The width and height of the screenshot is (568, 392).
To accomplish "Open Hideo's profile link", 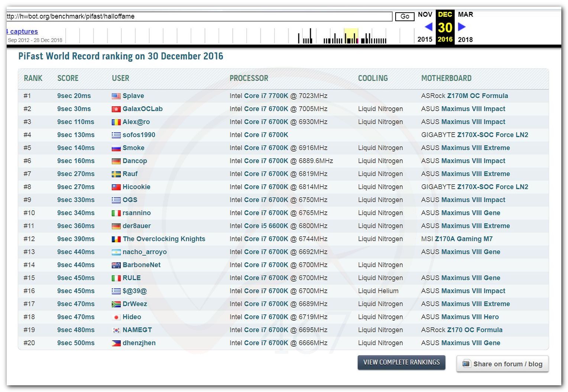I will point(132,317).
